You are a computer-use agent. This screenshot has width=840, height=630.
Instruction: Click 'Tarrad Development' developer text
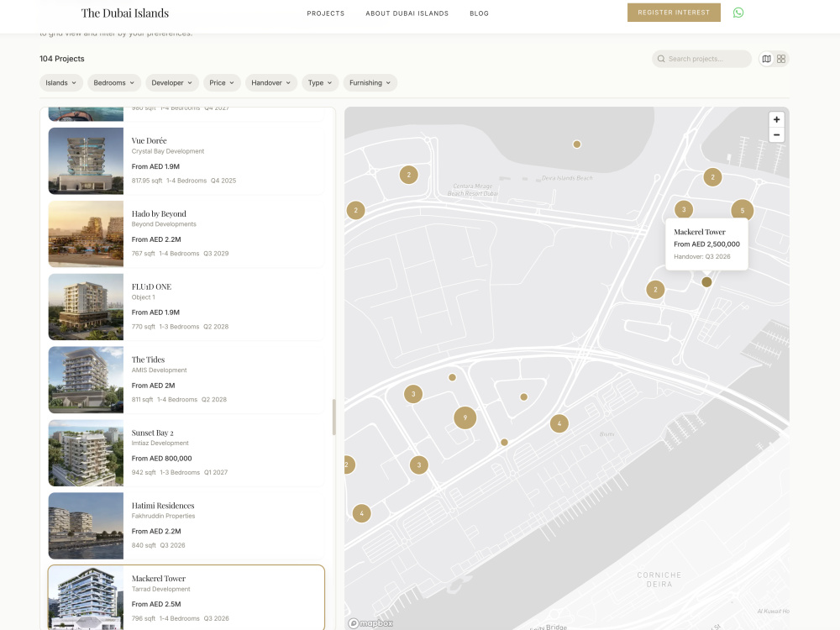pos(160,589)
